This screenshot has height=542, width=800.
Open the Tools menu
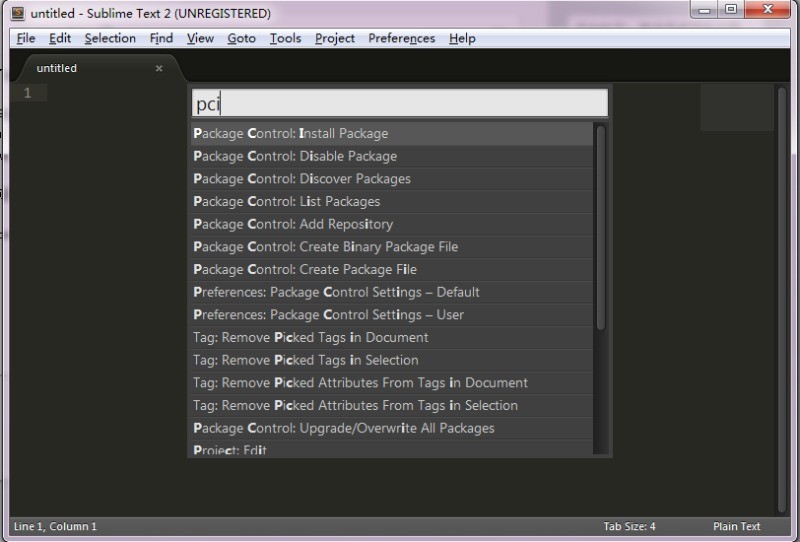pyautogui.click(x=285, y=38)
